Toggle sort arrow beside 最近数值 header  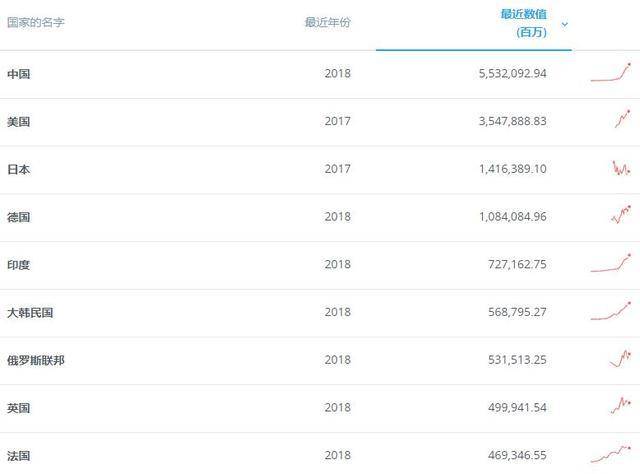tap(565, 24)
